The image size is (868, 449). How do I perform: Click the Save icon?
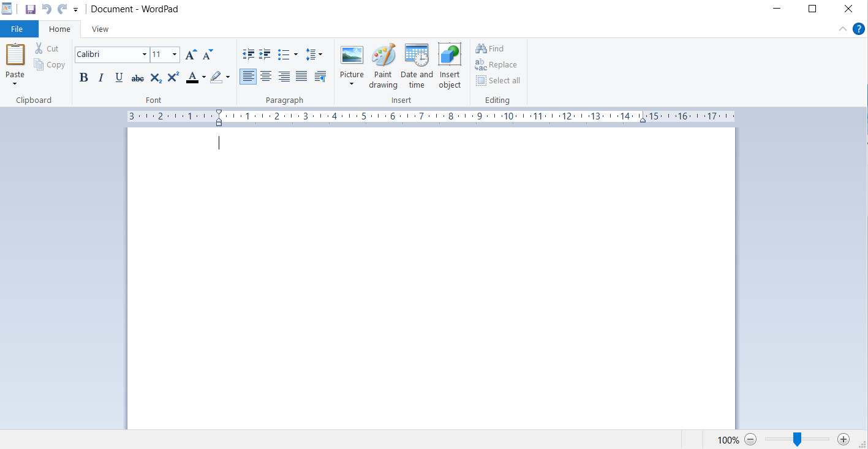click(x=29, y=9)
